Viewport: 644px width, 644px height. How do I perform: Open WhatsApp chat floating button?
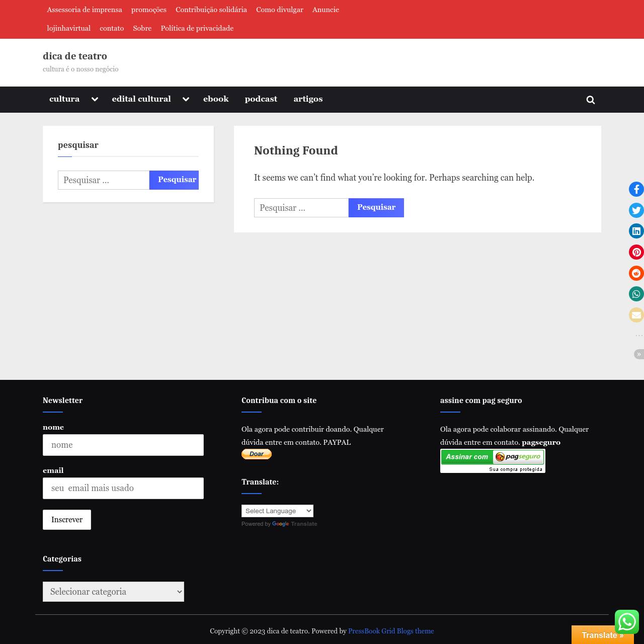(626, 622)
